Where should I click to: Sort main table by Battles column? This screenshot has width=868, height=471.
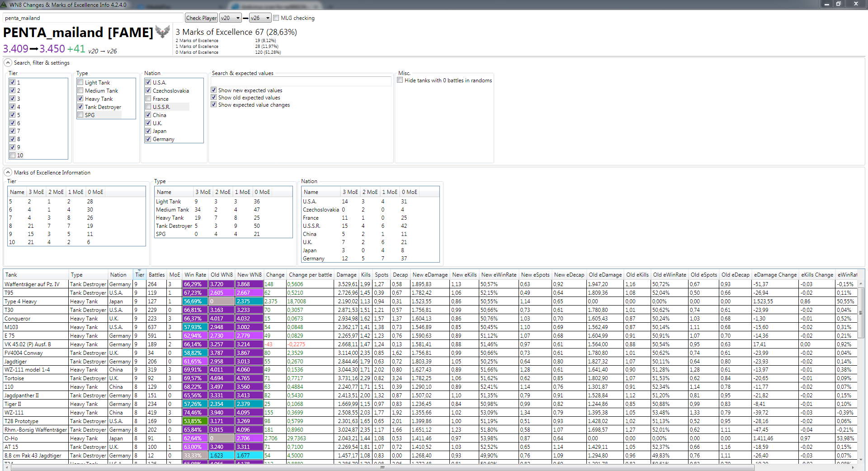(x=157, y=275)
